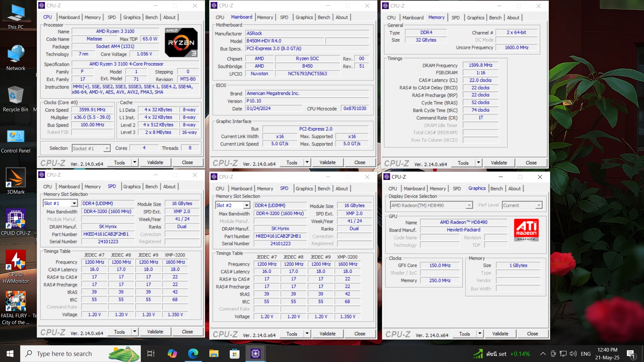Show hidden system tray icons

[x=543, y=354]
